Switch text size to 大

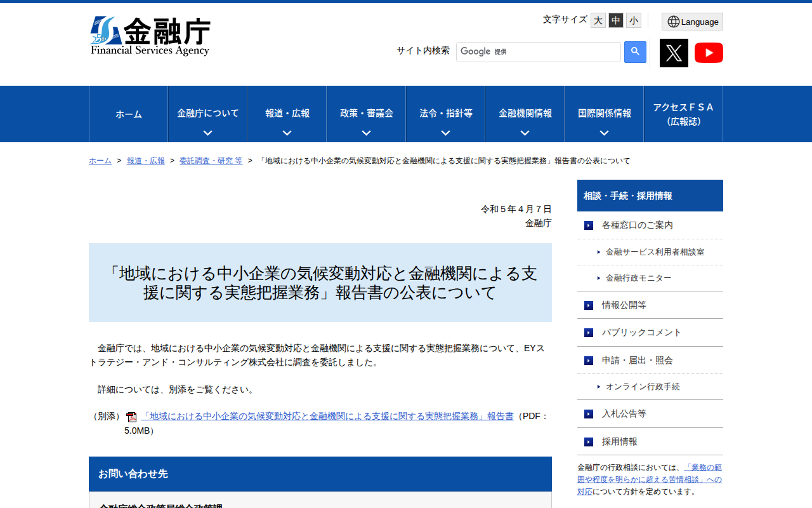[598, 20]
